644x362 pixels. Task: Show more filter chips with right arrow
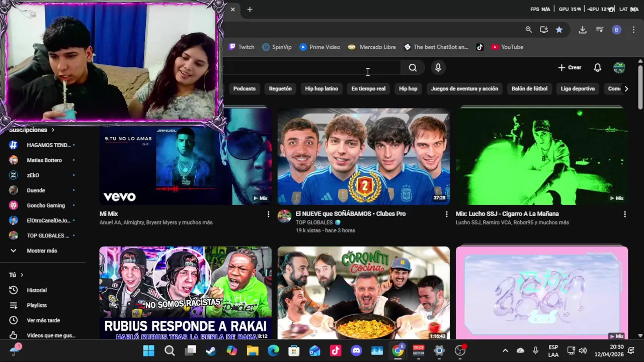(626, 88)
